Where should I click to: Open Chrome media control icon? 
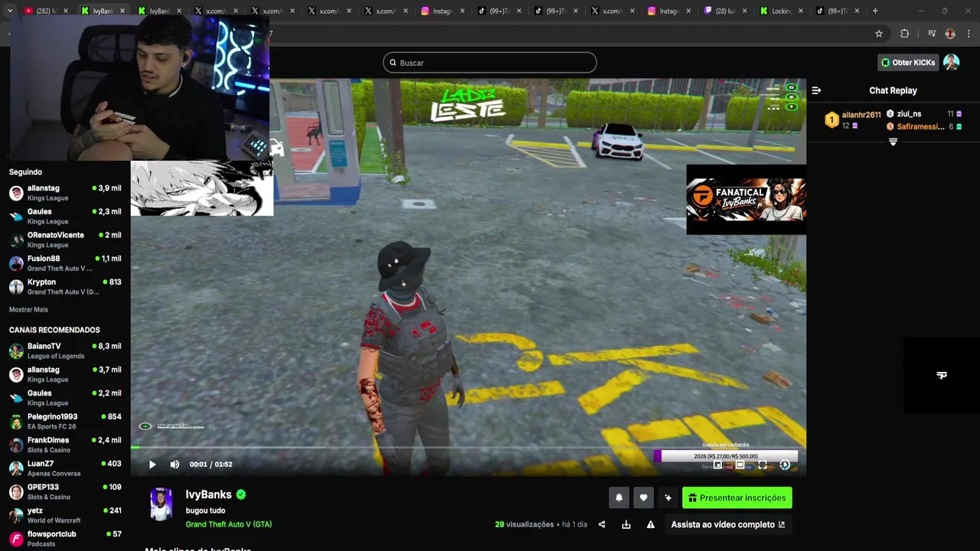pyautogui.click(x=932, y=34)
